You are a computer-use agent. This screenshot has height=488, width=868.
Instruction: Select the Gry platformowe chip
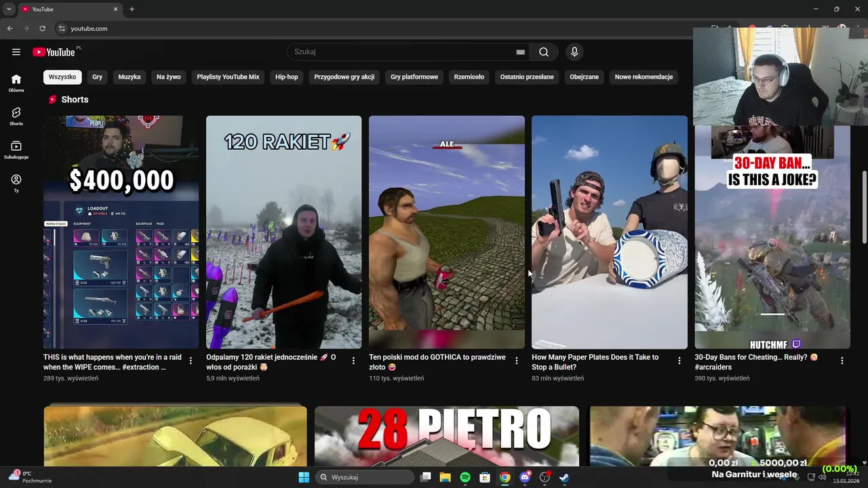pos(414,77)
